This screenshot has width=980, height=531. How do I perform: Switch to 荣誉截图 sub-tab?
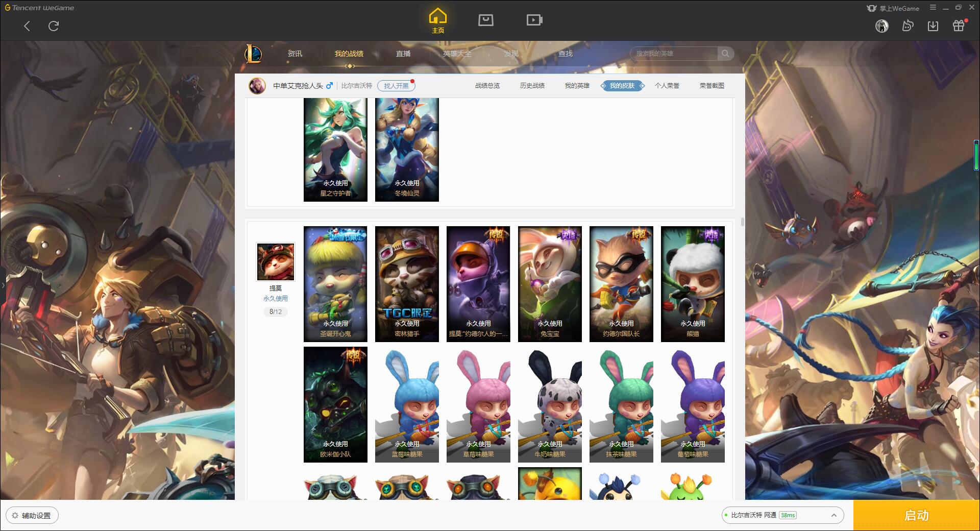712,86
